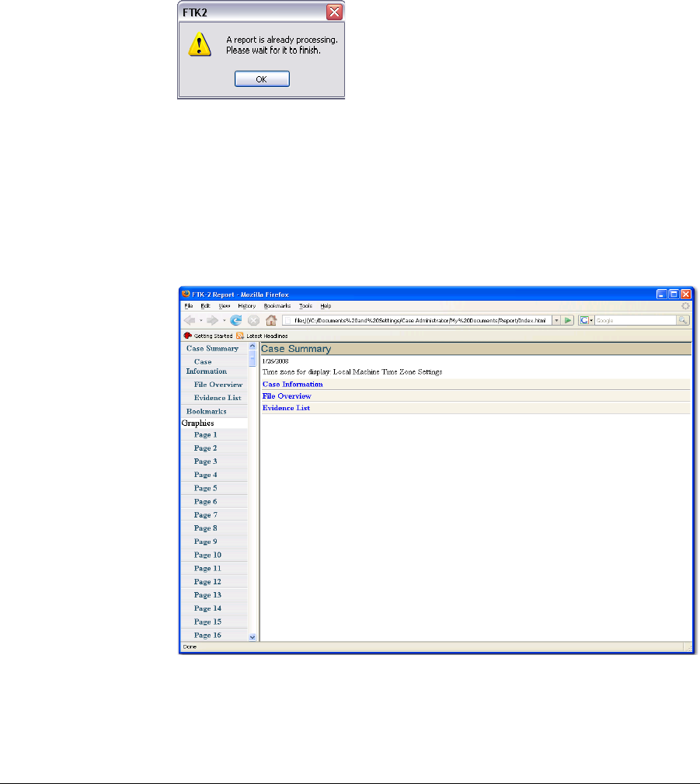Click in the Google search field
This screenshot has height=784, width=700.
(x=635, y=320)
